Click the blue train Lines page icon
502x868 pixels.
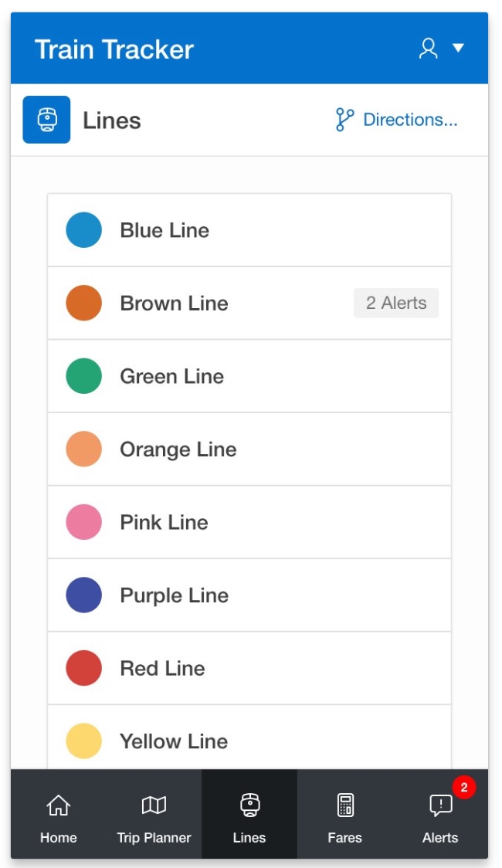click(46, 120)
